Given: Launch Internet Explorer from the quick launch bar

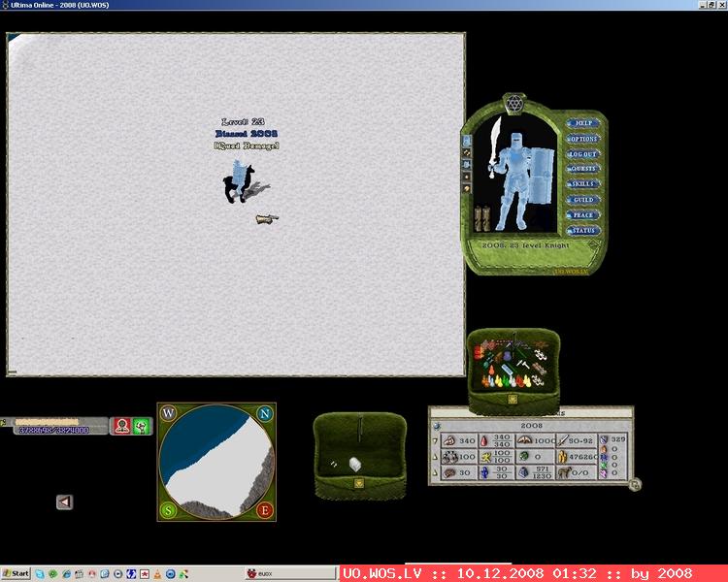Looking at the screenshot, I should point(66,574).
